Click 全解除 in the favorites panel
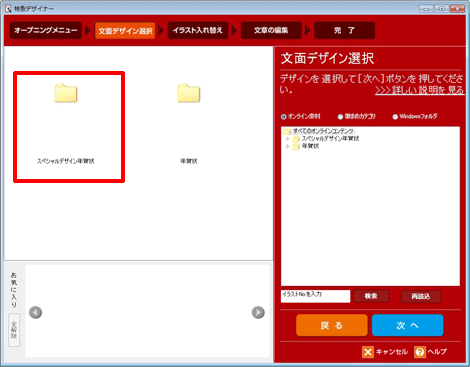Image resolution: width=470 pixels, height=367 pixels. click(x=14, y=330)
